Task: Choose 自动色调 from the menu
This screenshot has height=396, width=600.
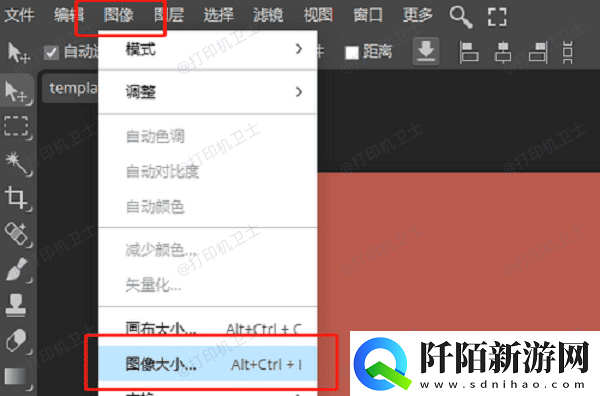Action: click(x=208, y=136)
